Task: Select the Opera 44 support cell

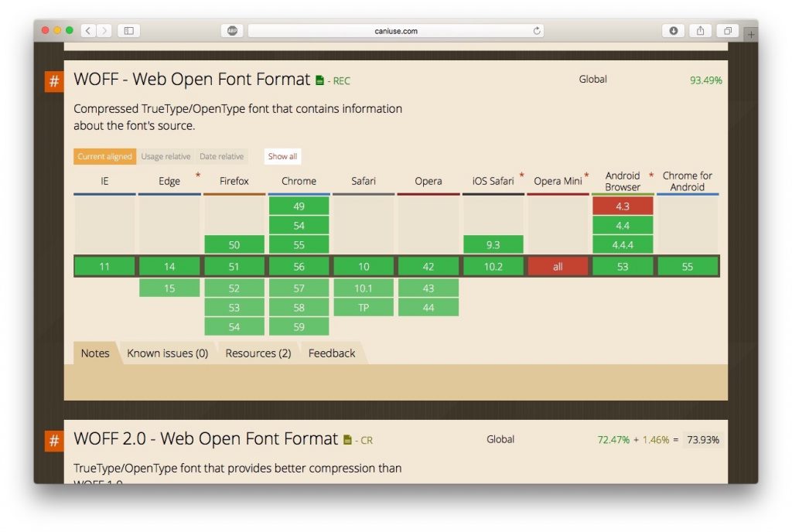Action: [428, 308]
